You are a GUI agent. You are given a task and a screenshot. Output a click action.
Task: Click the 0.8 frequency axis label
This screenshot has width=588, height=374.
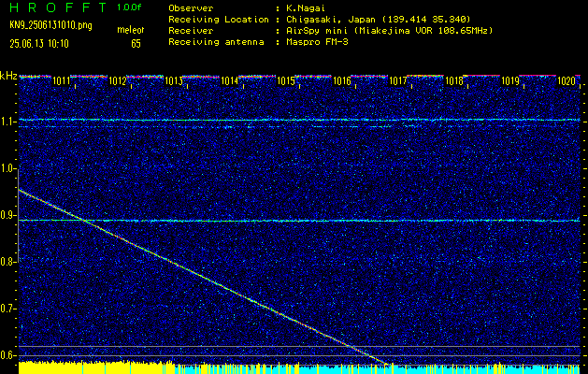coord(7,262)
